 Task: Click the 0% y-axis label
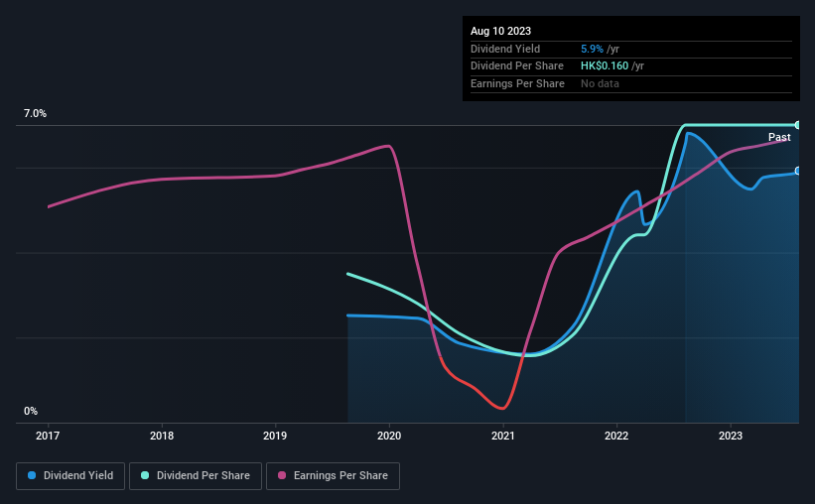pyautogui.click(x=31, y=411)
